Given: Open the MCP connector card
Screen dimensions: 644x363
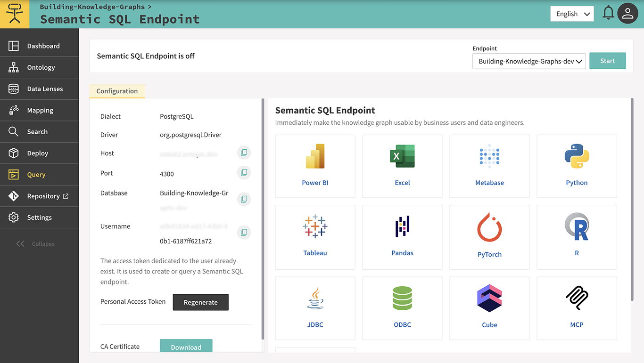Looking at the screenshot, I should tap(577, 308).
